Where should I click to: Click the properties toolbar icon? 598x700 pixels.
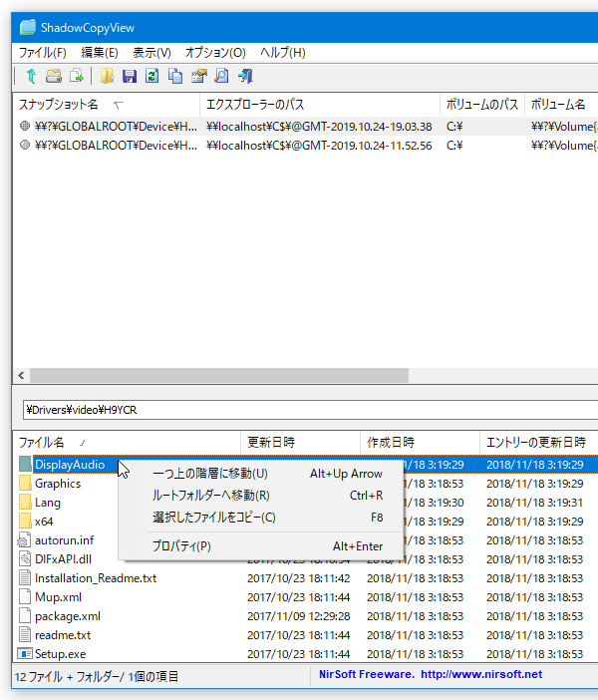point(199,77)
